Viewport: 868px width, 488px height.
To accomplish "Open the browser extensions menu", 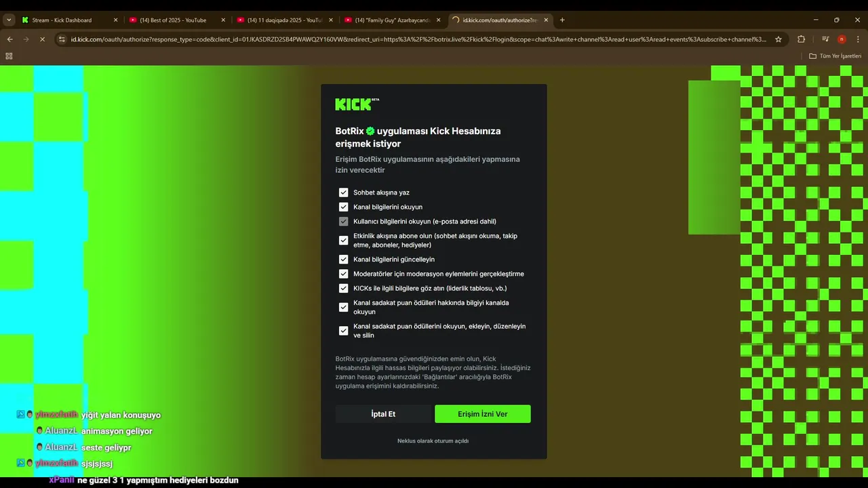I will coord(801,39).
